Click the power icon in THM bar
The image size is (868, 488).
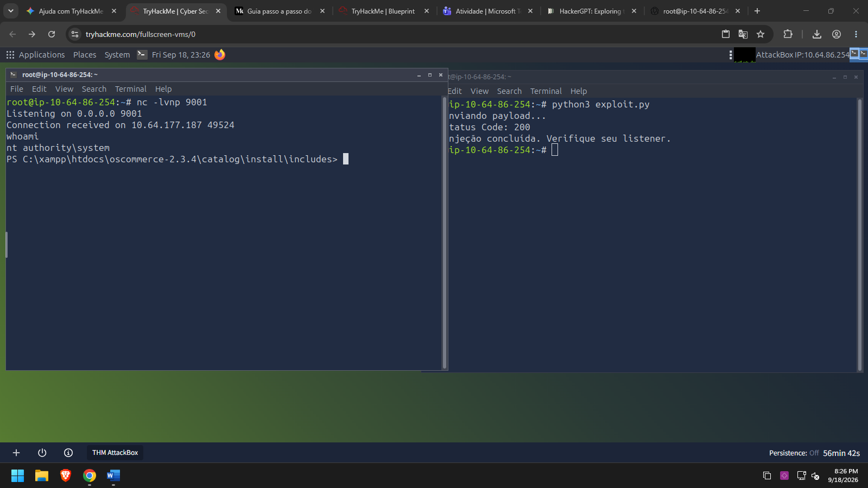coord(42,453)
